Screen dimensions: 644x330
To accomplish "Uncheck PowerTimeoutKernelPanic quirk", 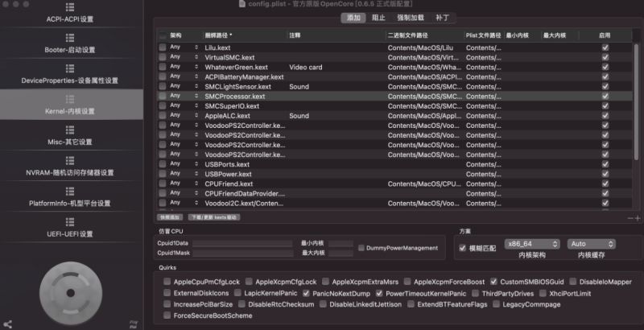I will 379,293.
